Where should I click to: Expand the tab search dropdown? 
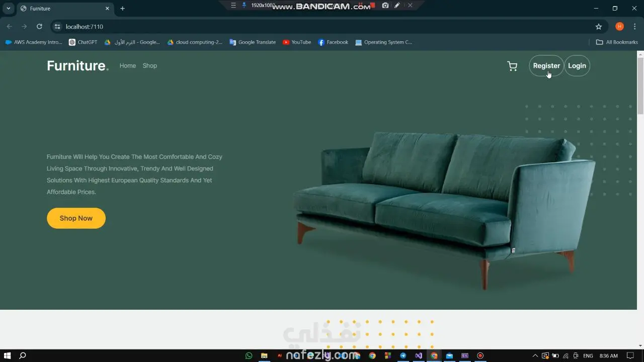pyautogui.click(x=9, y=9)
